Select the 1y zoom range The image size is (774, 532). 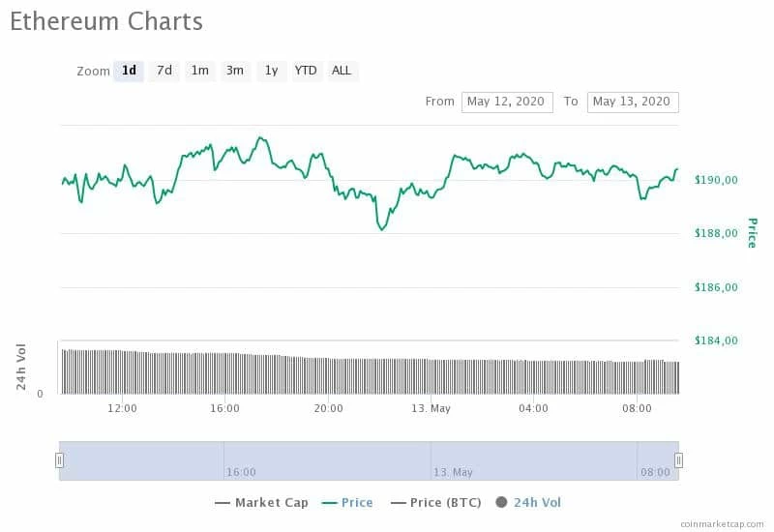(272, 71)
